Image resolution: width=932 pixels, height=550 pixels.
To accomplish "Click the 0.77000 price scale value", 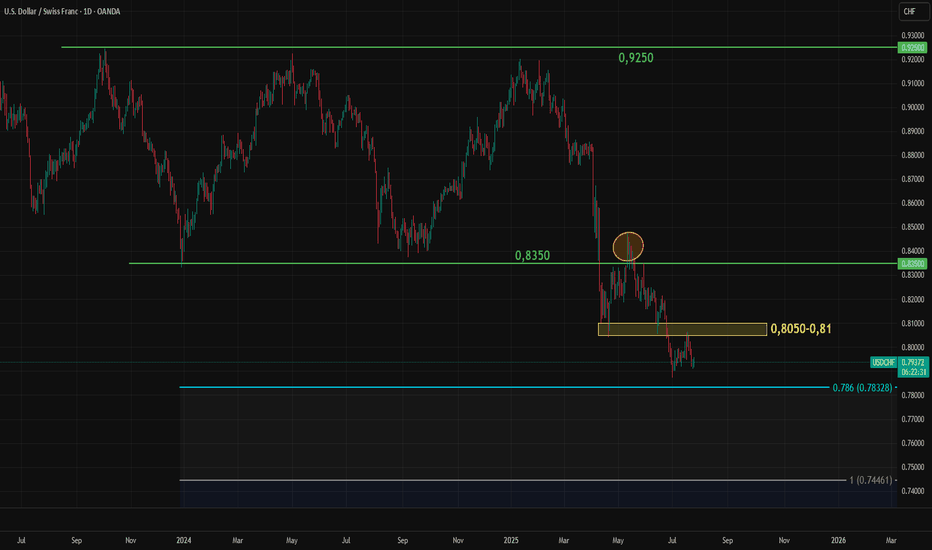I will click(912, 419).
